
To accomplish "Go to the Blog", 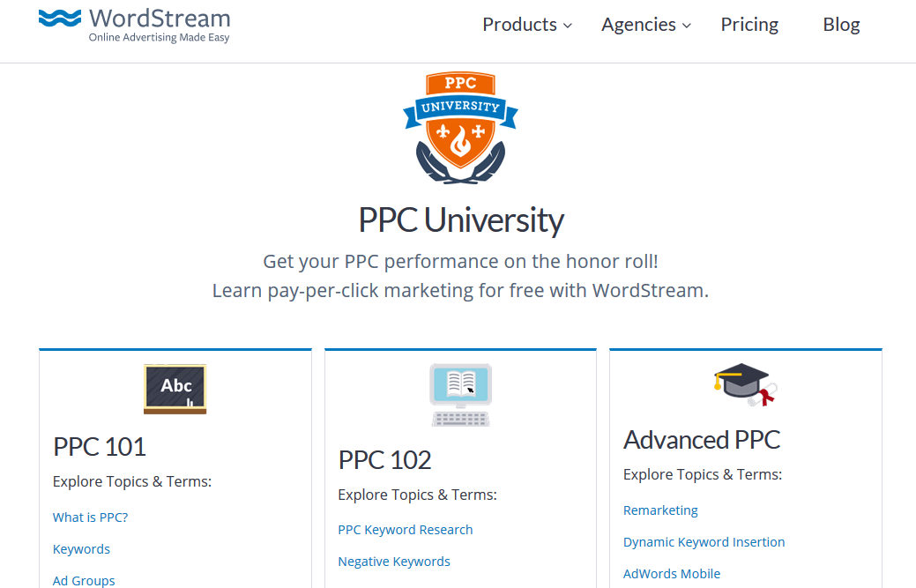I will [x=841, y=25].
